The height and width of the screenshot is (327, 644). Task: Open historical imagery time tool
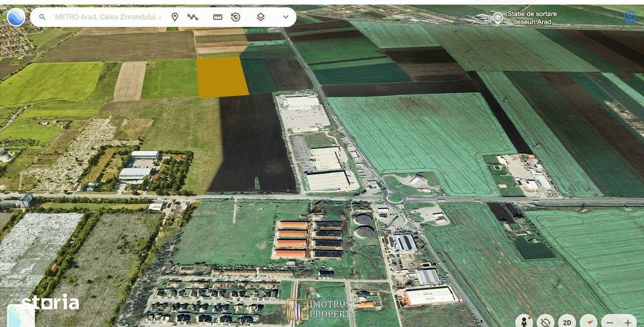click(x=236, y=17)
